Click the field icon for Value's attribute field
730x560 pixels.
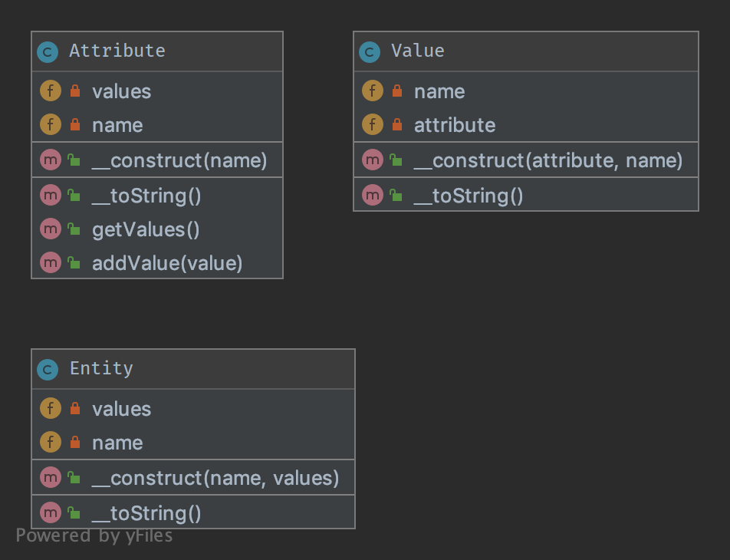[373, 125]
